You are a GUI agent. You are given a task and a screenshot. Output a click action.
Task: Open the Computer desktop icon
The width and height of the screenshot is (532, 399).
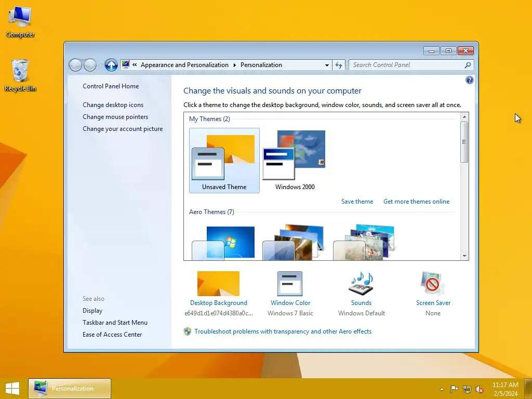click(20, 21)
